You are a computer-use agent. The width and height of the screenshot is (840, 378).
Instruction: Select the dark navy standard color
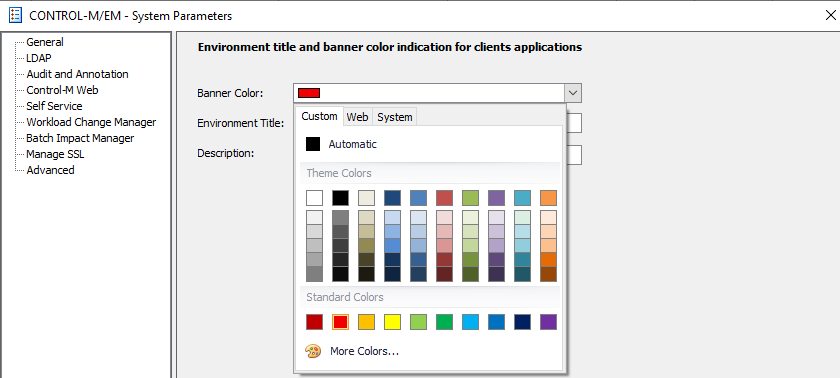pyautogui.click(x=522, y=322)
